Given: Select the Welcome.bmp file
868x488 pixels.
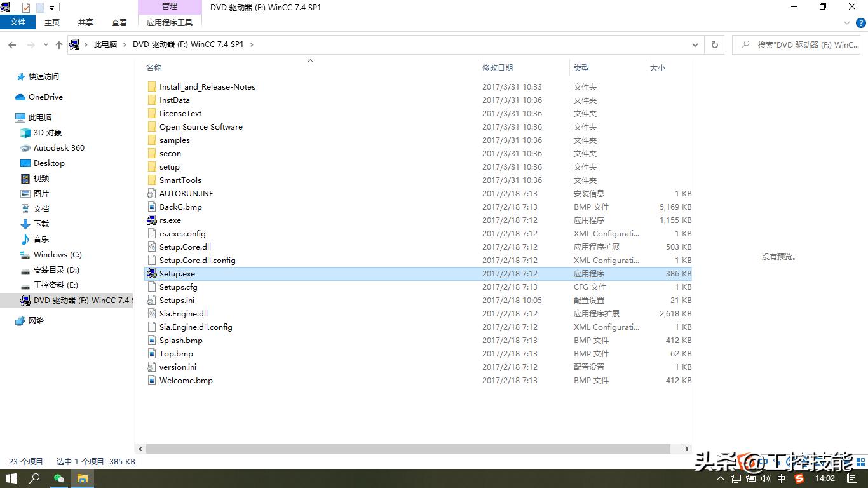Looking at the screenshot, I should [186, 380].
